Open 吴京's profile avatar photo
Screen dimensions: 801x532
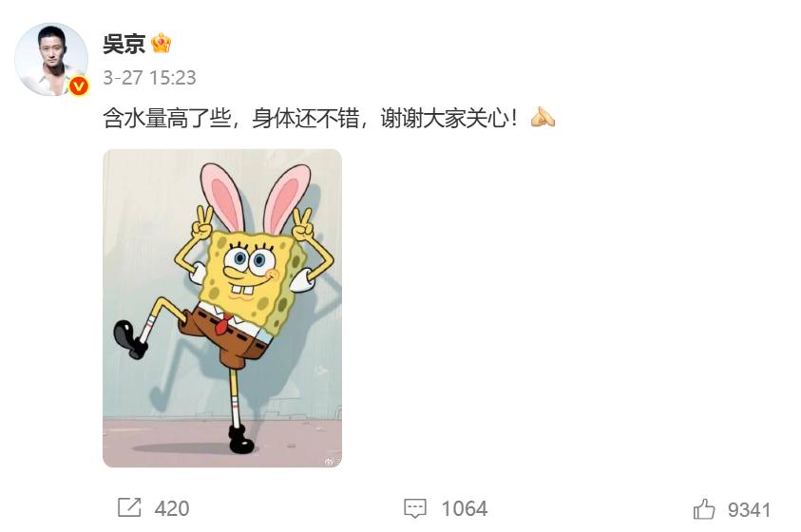tap(51, 59)
